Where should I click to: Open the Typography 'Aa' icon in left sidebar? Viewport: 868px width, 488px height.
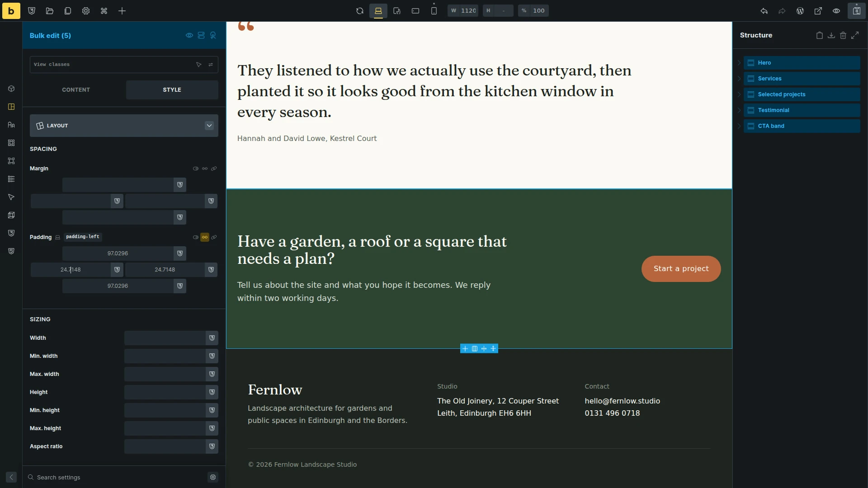(11, 125)
